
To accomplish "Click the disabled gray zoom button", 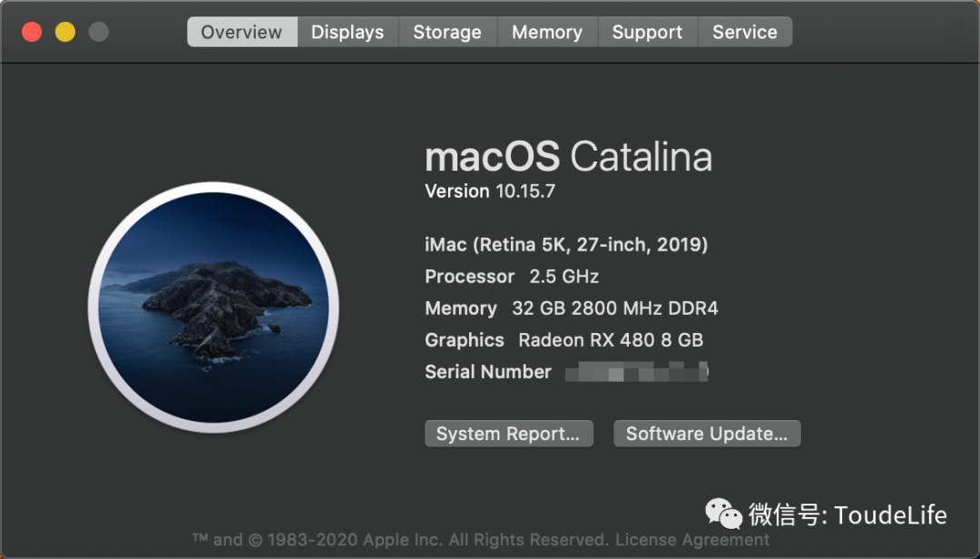I will [x=98, y=32].
